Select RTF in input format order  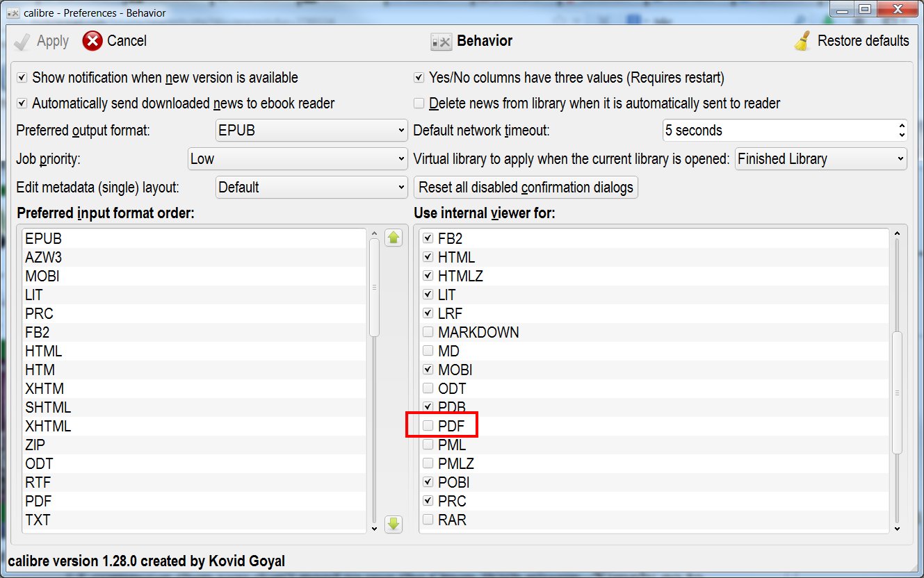(194, 482)
